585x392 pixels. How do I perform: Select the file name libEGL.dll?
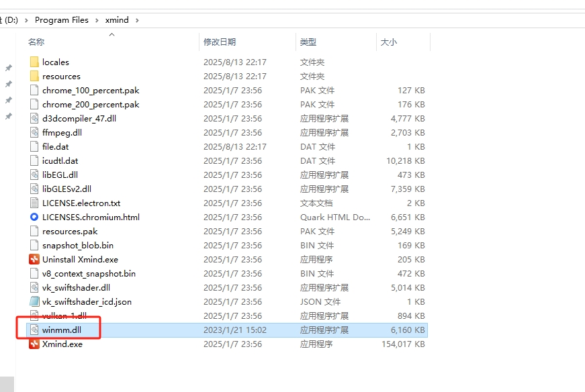pyautogui.click(x=60, y=175)
